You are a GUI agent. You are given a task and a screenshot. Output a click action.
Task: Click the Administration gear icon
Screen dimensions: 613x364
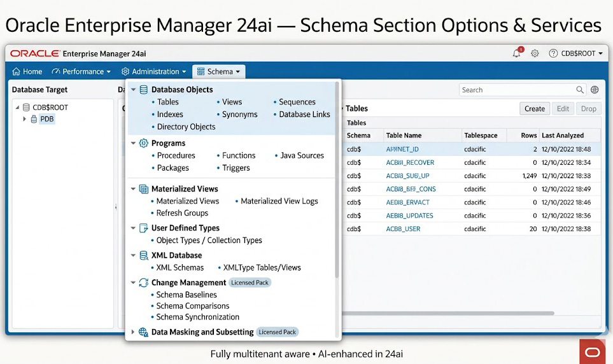125,71
